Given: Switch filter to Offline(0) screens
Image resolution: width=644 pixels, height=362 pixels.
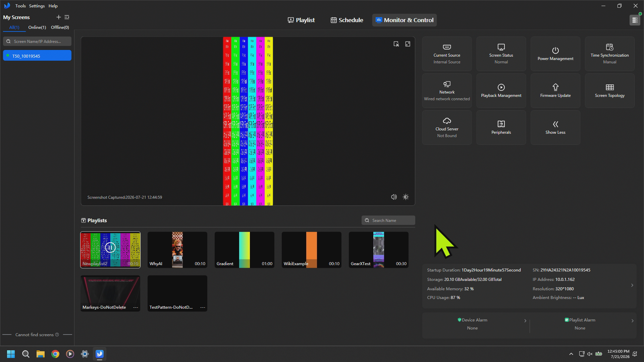Looking at the screenshot, I should point(60,27).
